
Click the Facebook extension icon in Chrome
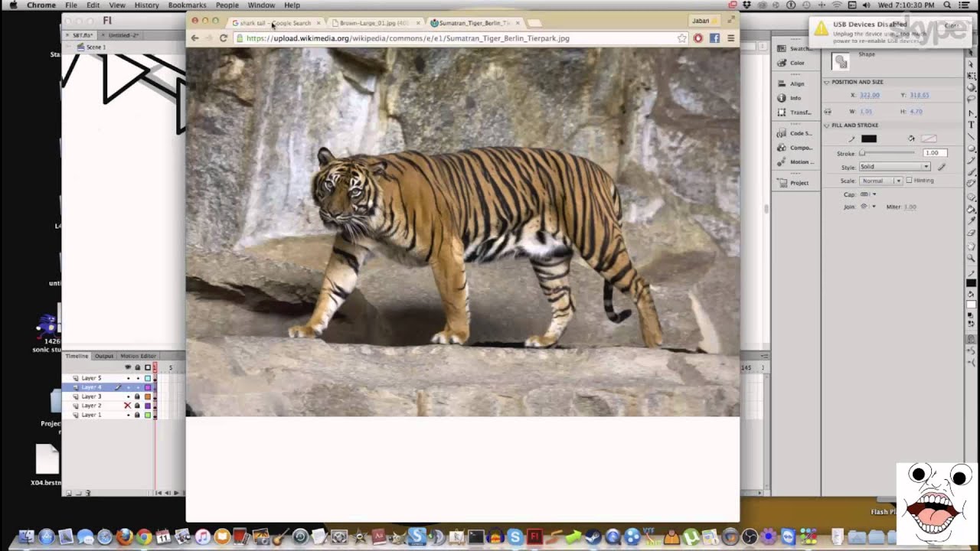(x=714, y=38)
